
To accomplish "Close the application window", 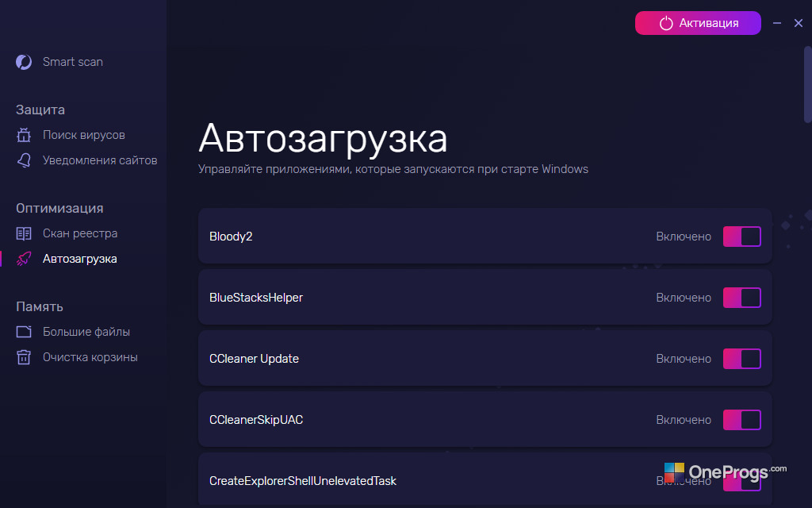I will (799, 23).
